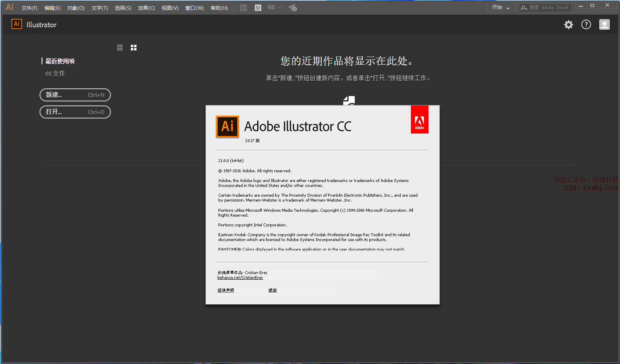Viewport: 620px width, 364px height.
Task: Click the GPU performance rocket icon
Action: pyautogui.click(x=292, y=8)
